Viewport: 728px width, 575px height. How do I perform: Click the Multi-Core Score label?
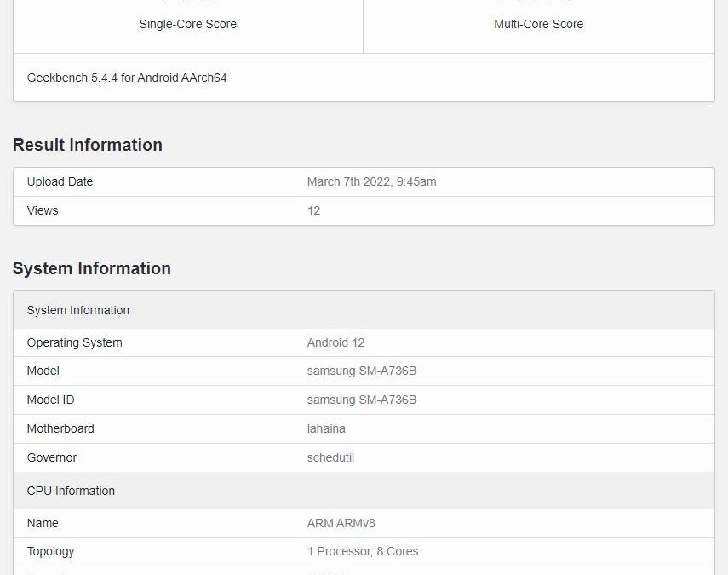[538, 24]
